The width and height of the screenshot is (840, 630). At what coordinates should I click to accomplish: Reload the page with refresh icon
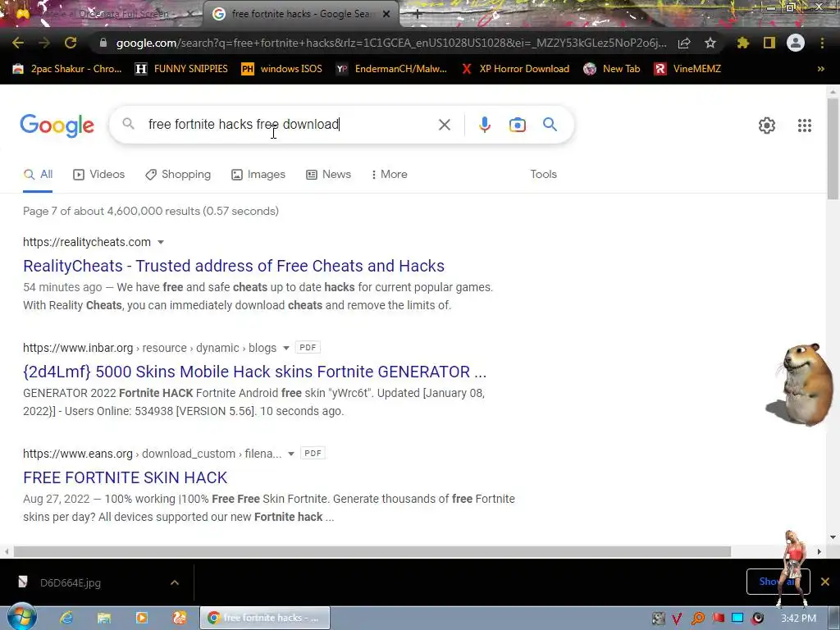coord(71,43)
